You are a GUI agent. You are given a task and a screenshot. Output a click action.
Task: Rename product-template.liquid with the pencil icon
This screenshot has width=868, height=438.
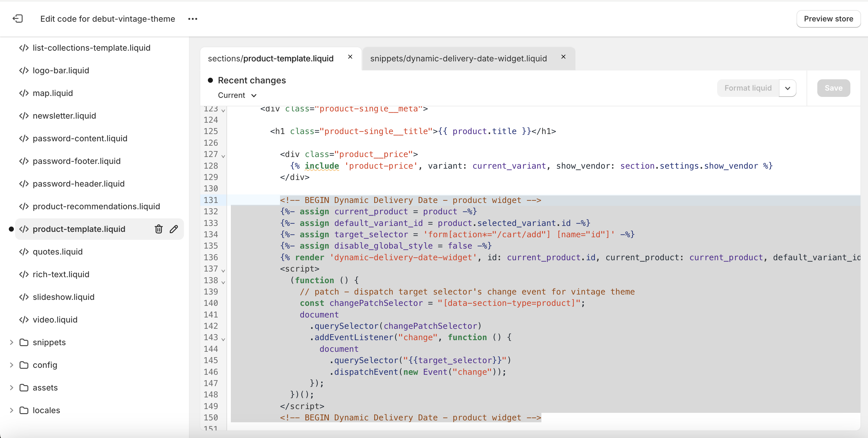(174, 229)
